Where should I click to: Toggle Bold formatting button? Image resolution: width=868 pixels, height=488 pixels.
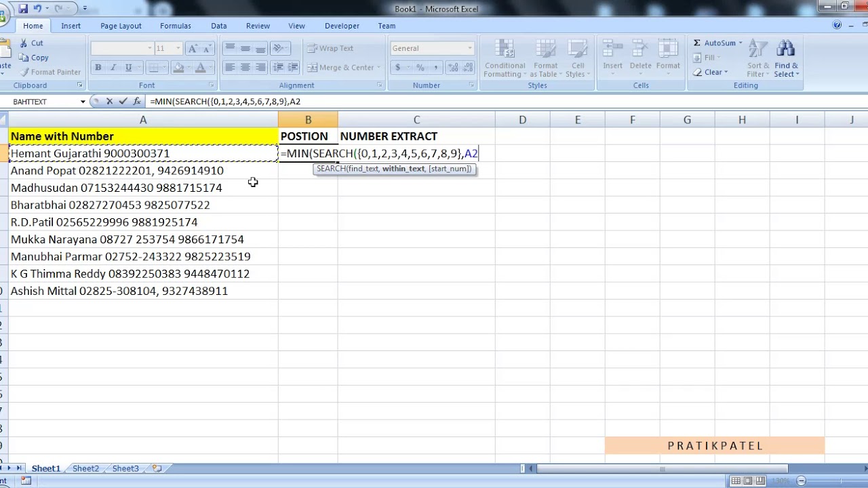(98, 67)
